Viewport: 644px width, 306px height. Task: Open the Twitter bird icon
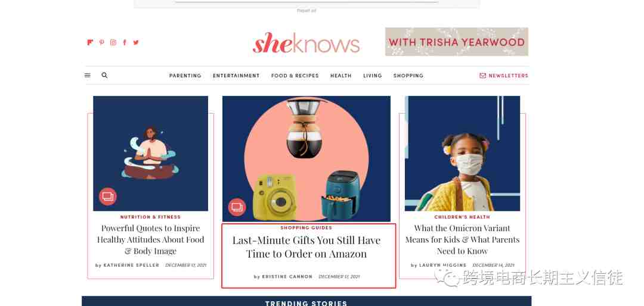pyautogui.click(x=136, y=42)
